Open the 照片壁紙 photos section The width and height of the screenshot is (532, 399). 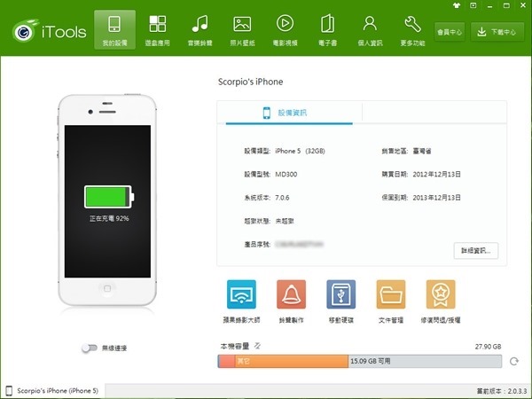coord(242,30)
